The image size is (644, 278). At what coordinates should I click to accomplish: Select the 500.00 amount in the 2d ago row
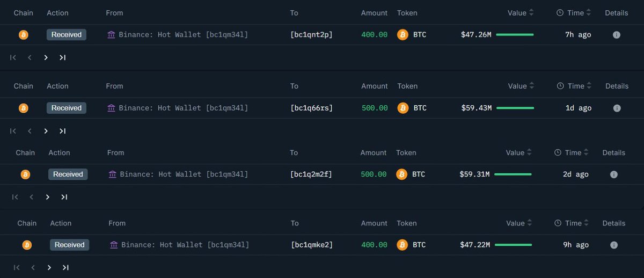(x=374, y=174)
